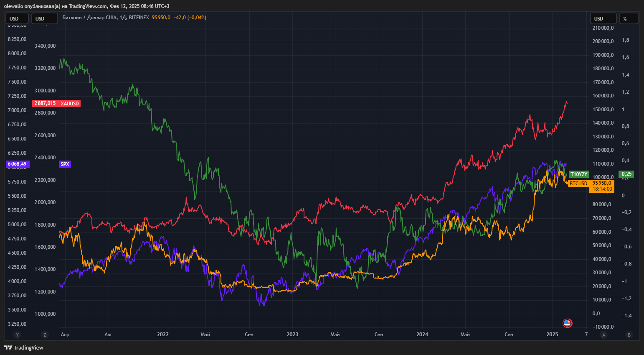This screenshot has width=644, height=355.
Task: Click the TradingView logo at bottom left
Action: pos(24,347)
